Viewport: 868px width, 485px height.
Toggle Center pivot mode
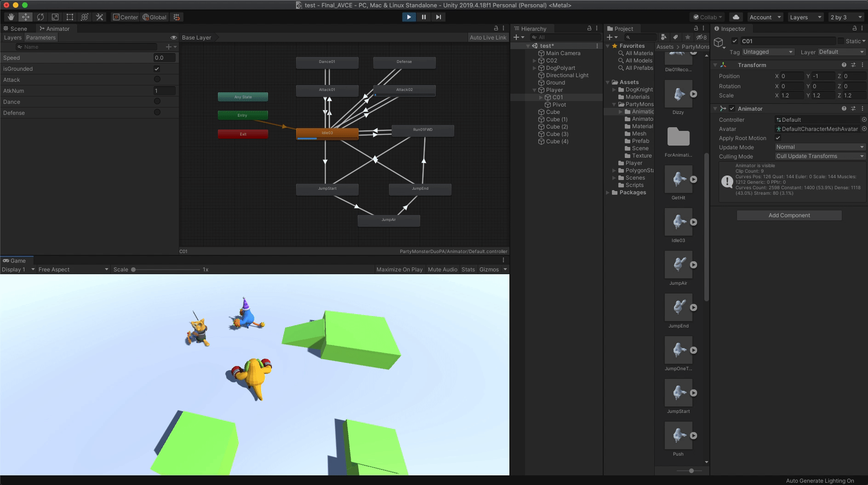tap(126, 17)
